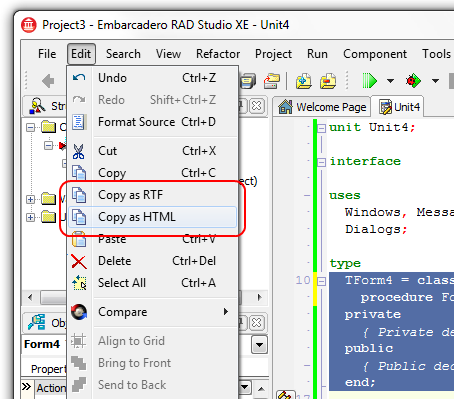
Task: Open the File menu
Action: (x=47, y=54)
